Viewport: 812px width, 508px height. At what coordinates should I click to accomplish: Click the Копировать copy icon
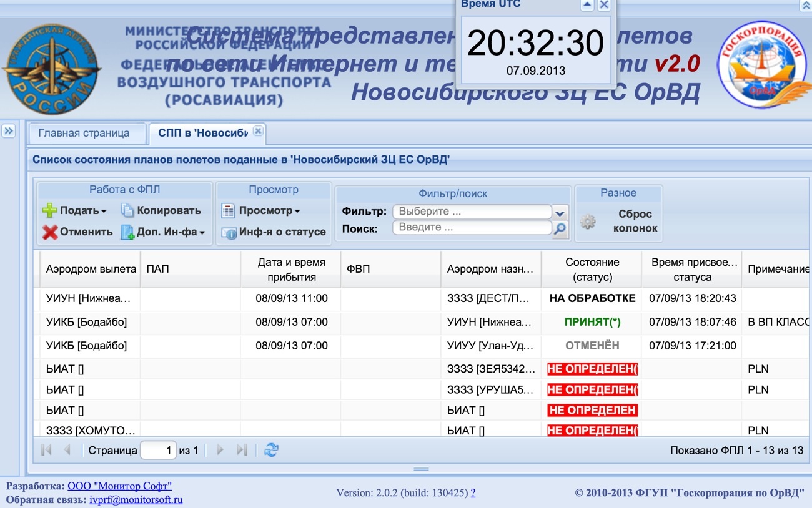coord(127,211)
